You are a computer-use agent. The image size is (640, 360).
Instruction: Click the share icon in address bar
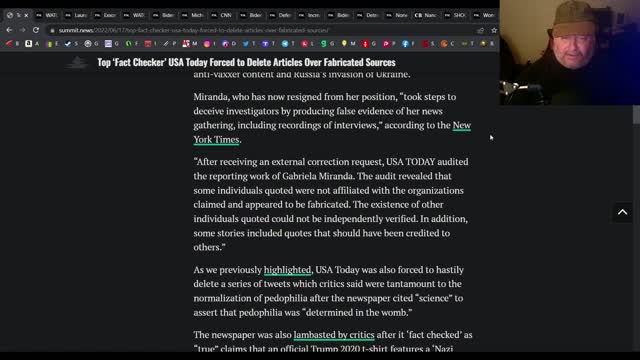(x=480, y=30)
